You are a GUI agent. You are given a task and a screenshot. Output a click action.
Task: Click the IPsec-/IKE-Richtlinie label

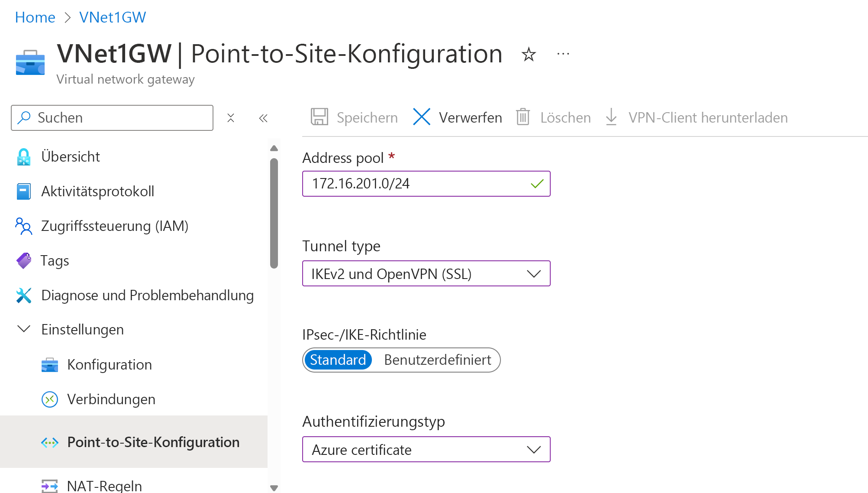click(364, 335)
